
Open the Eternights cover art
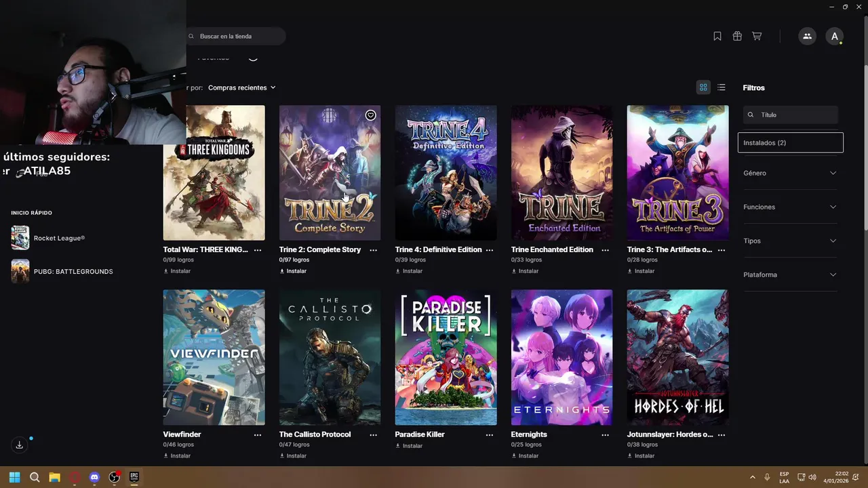click(562, 358)
